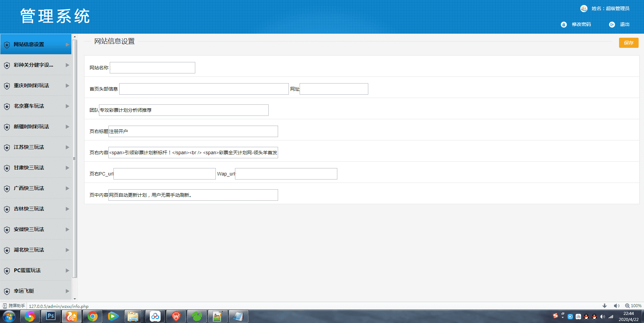
Task: Click the 网站名称 input field
Action: tap(152, 68)
